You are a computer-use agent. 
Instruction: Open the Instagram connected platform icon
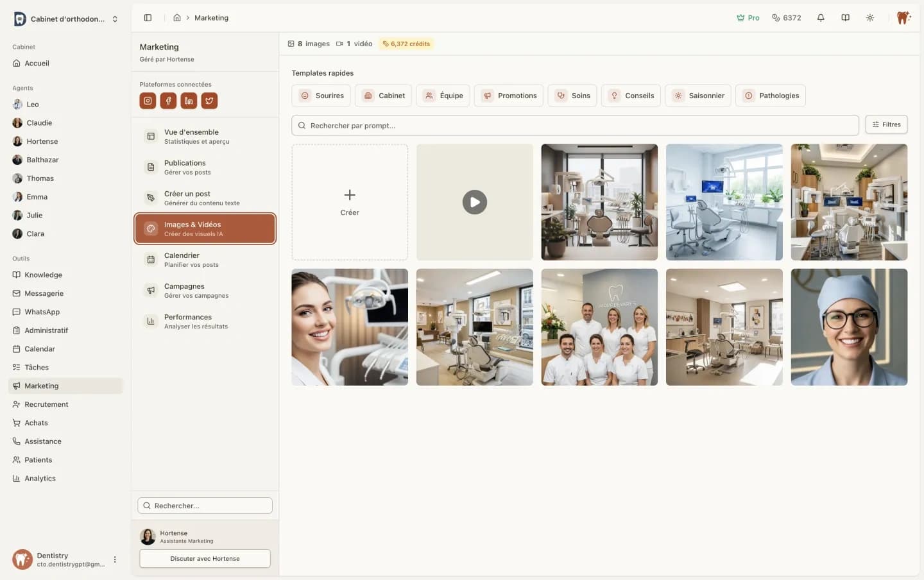click(x=148, y=101)
